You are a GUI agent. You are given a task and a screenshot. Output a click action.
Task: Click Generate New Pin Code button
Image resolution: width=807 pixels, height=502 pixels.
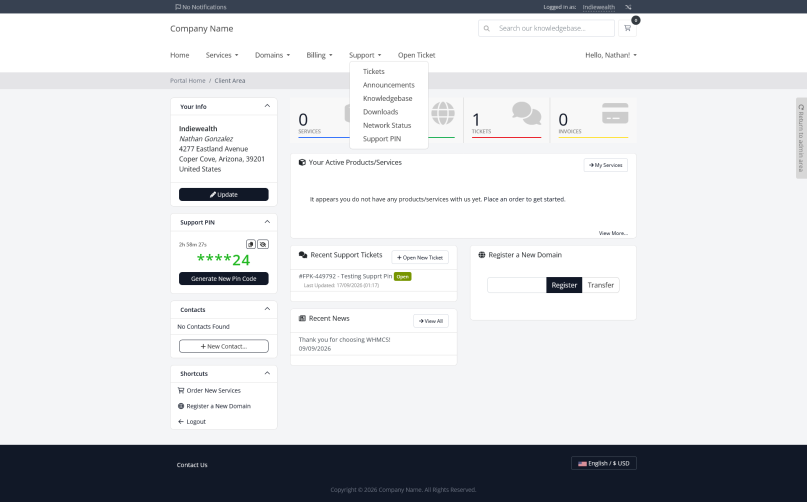pos(223,279)
